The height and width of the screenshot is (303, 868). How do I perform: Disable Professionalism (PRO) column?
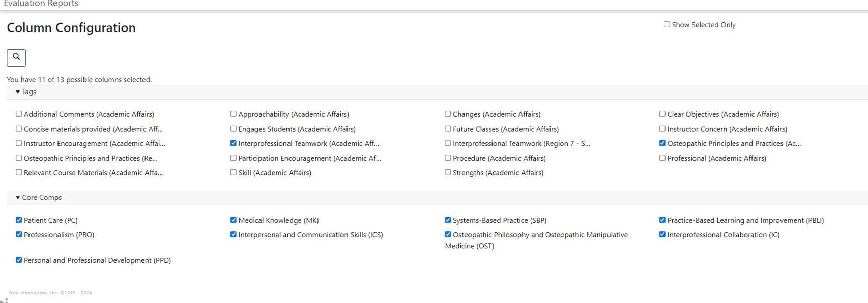point(19,235)
